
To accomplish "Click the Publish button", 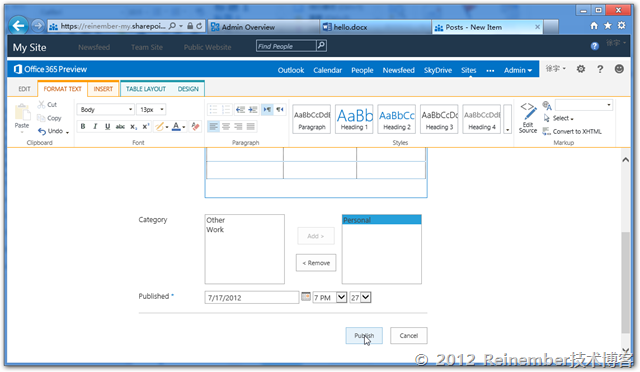I will 364,336.
